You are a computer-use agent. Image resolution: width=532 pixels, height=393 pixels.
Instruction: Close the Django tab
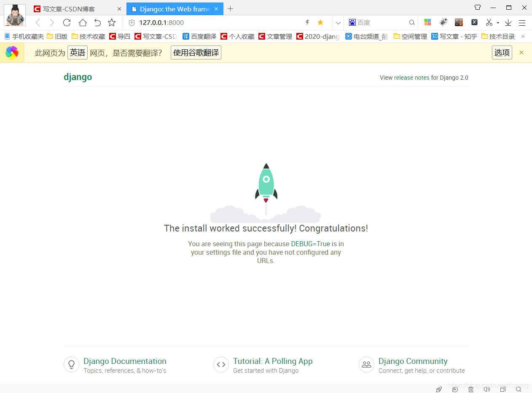(217, 9)
